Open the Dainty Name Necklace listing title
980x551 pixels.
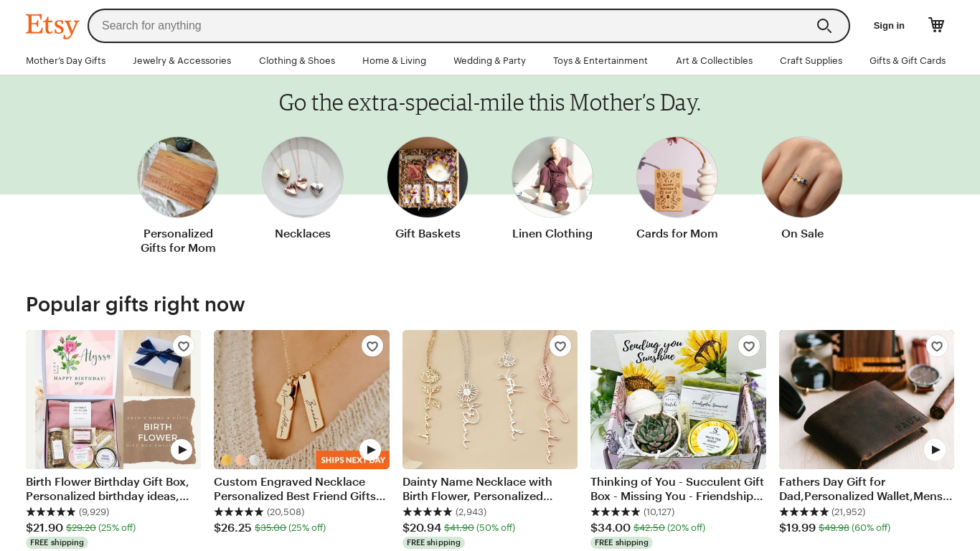(x=477, y=489)
